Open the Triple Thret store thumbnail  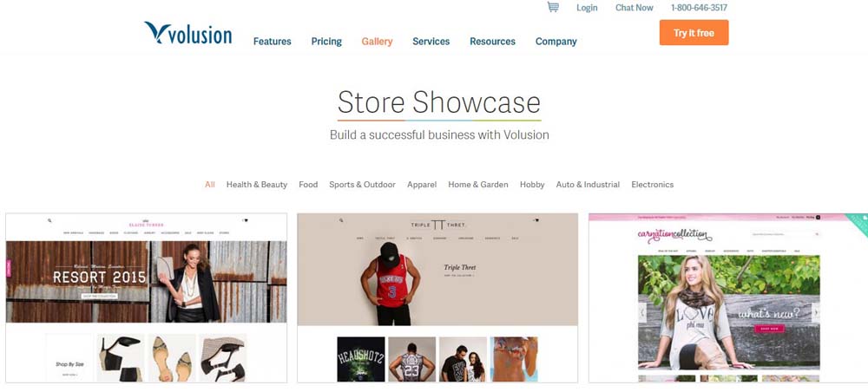(x=437, y=298)
